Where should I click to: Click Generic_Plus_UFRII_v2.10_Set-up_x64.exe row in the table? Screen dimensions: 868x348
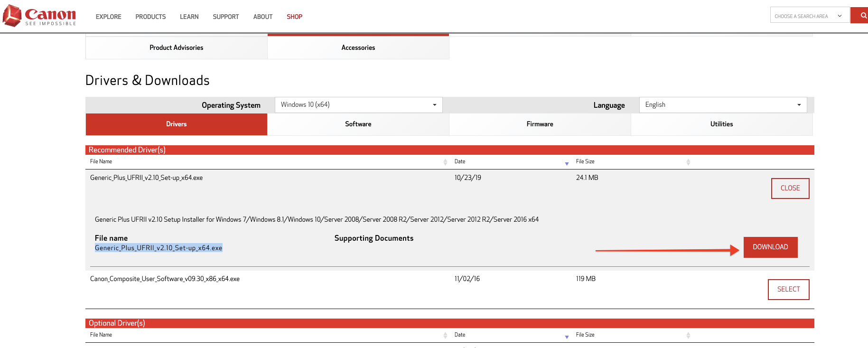tap(147, 178)
